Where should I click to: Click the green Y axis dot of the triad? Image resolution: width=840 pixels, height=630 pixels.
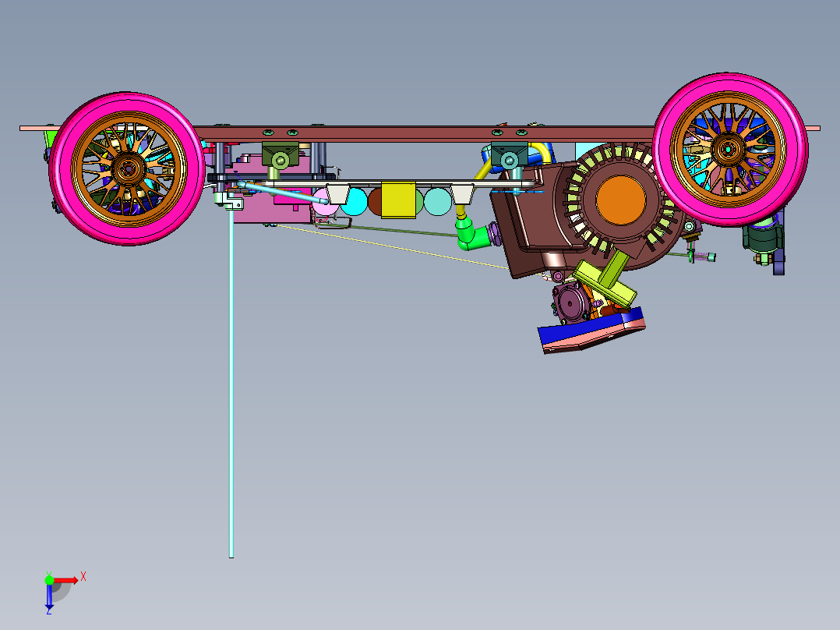49,579
